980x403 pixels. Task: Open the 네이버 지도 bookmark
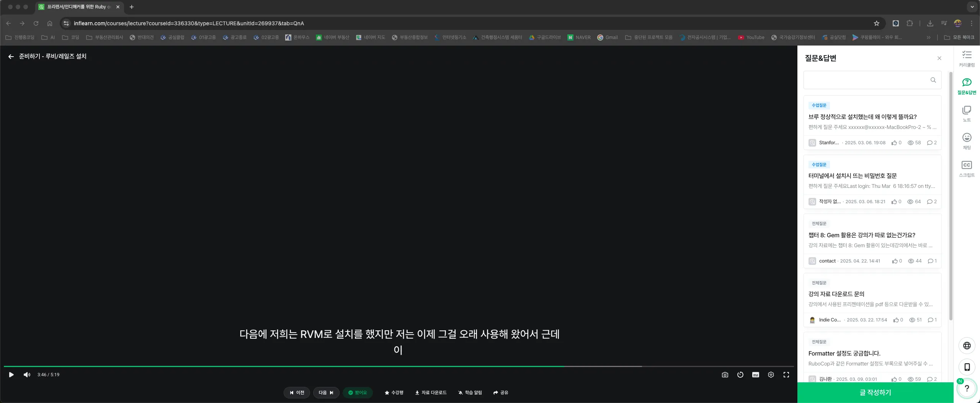tap(371, 38)
